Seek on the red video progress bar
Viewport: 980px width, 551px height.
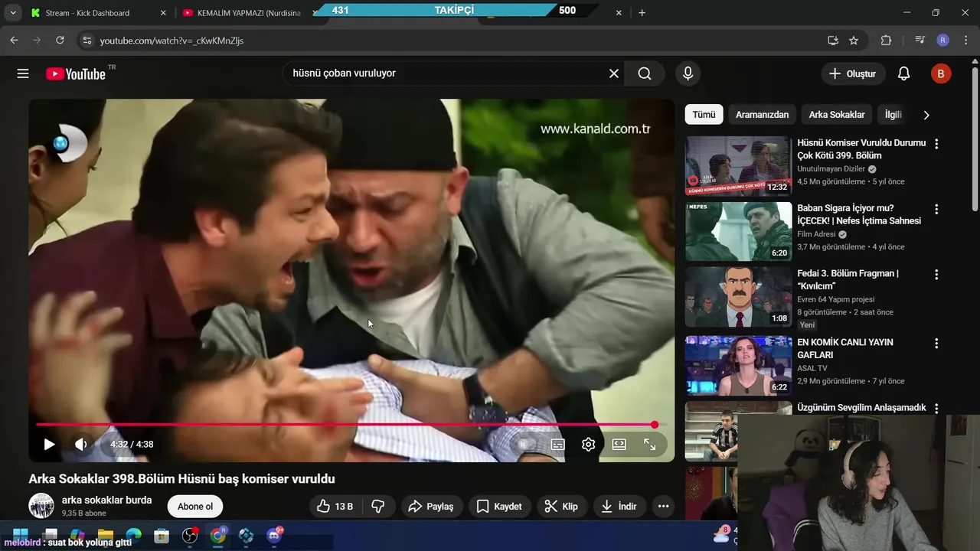tap(351, 425)
